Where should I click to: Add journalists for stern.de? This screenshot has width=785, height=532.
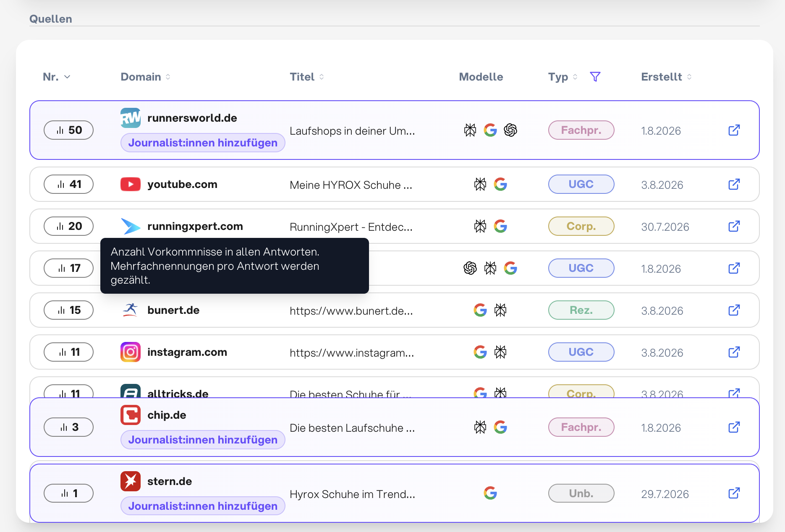(x=203, y=506)
